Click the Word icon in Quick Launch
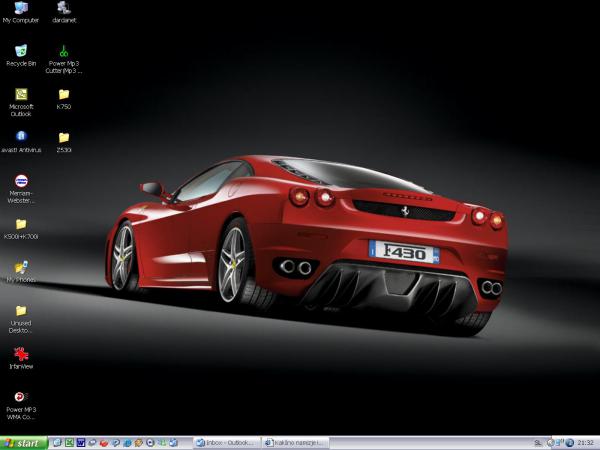600x450 pixels. (81, 442)
